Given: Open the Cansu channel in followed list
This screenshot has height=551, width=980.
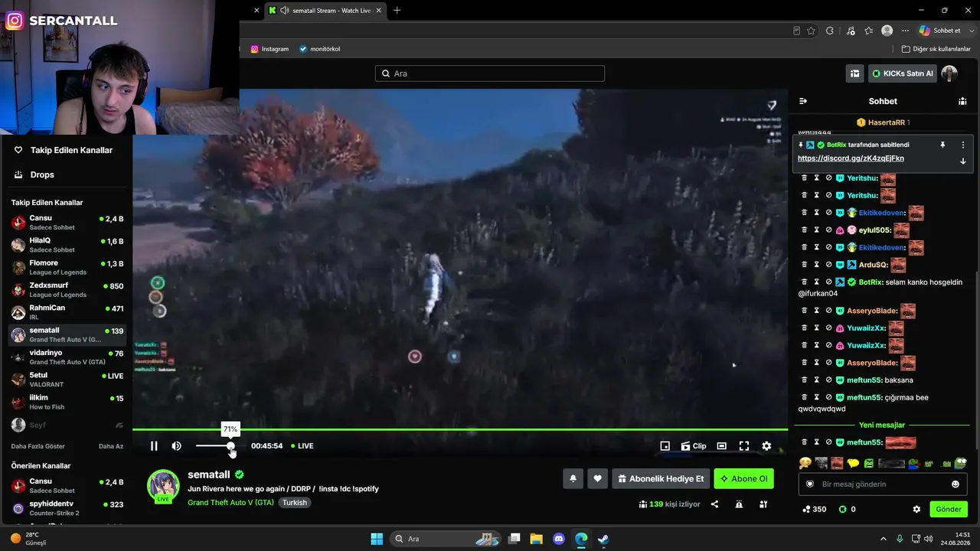Looking at the screenshot, I should point(67,223).
